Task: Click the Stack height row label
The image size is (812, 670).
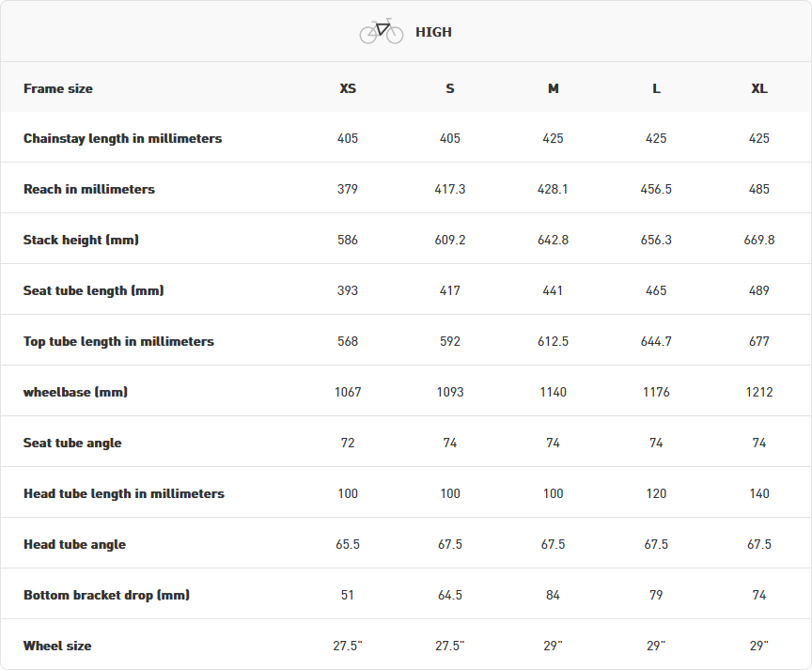Action: pyautogui.click(x=81, y=240)
